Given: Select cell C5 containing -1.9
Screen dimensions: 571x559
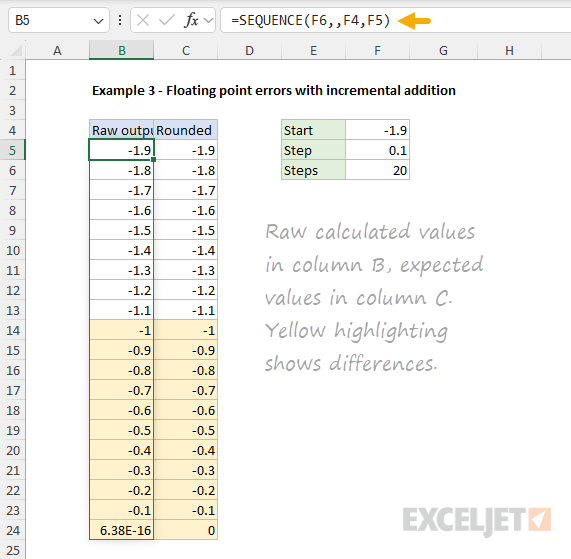Looking at the screenshot, I should click(x=186, y=150).
